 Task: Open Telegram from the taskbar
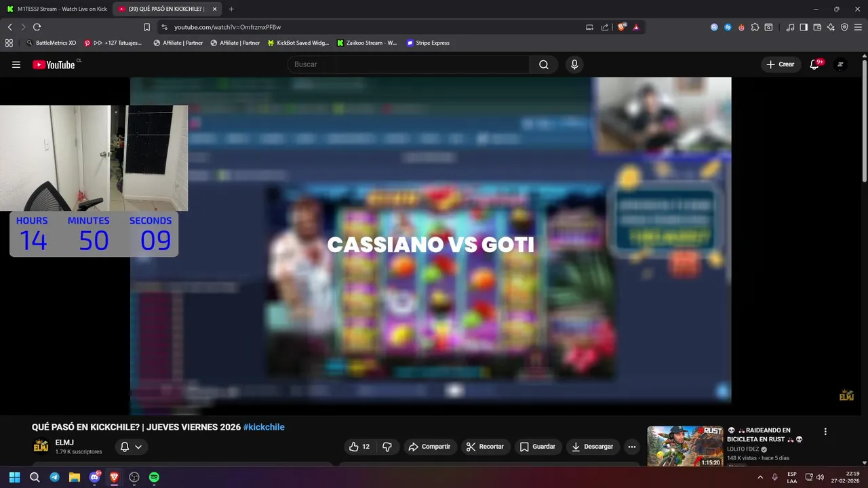(x=54, y=477)
